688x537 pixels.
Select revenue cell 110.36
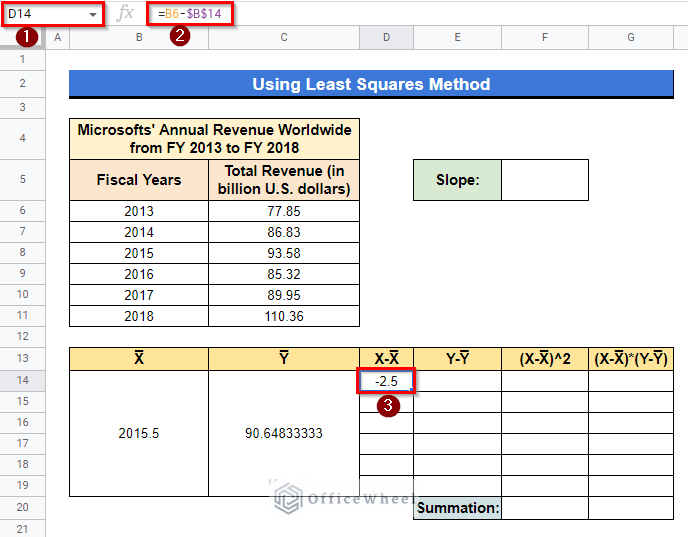[x=284, y=316]
